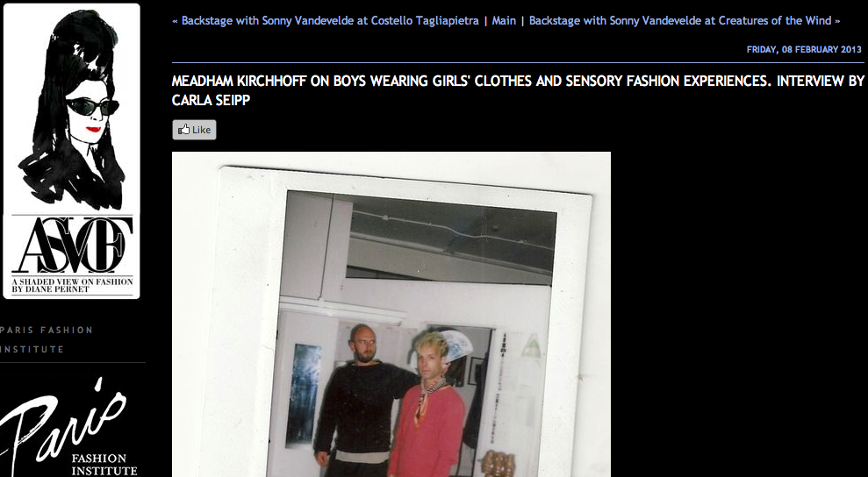Click the Polaroid photo of two men
This screenshot has width=868, height=477.
tap(391, 314)
